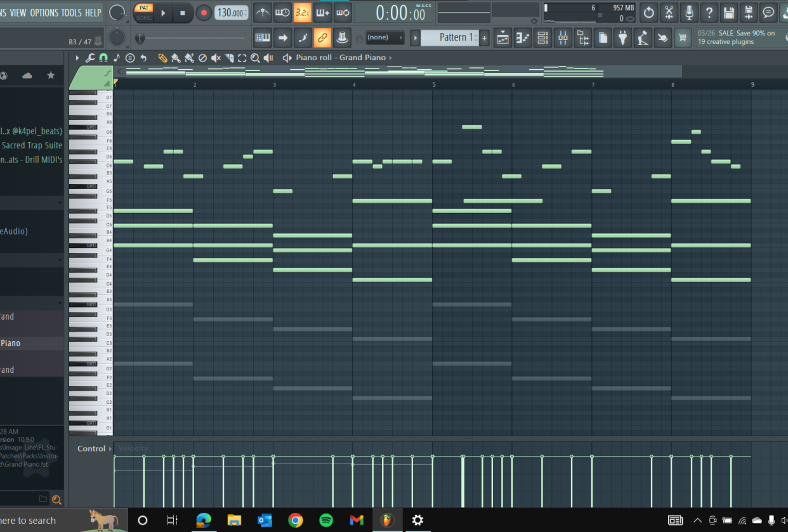Open the Pattern 1 selector dropdown
This screenshot has width=788, height=532.
[452, 37]
